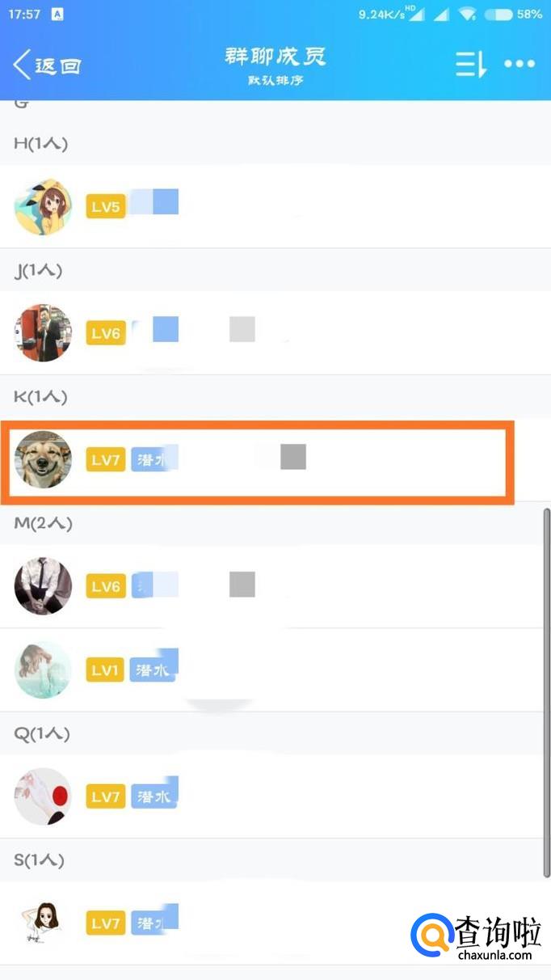Image resolution: width=551 pixels, height=980 pixels.
Task: Open the smiling dog avatar member
Action: pyautogui.click(x=43, y=460)
